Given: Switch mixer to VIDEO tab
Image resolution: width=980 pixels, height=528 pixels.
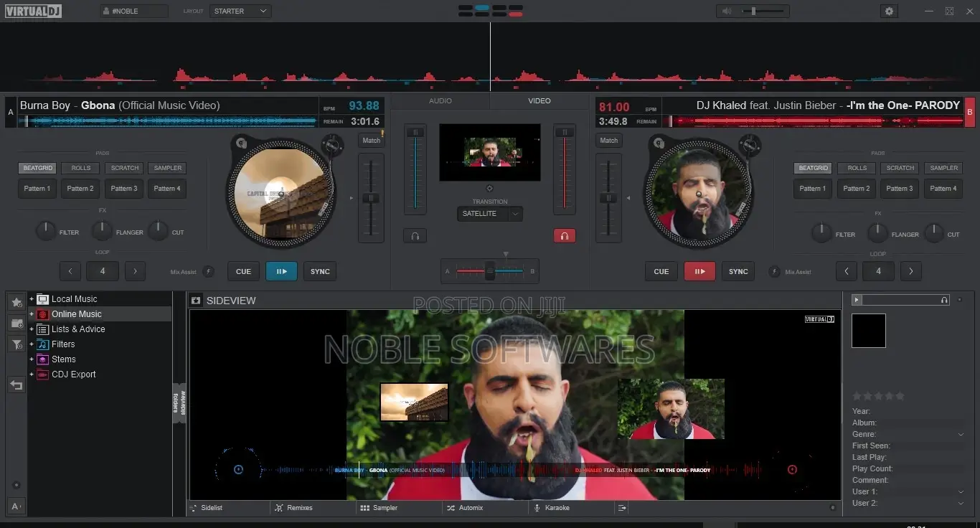Looking at the screenshot, I should pyautogui.click(x=540, y=101).
